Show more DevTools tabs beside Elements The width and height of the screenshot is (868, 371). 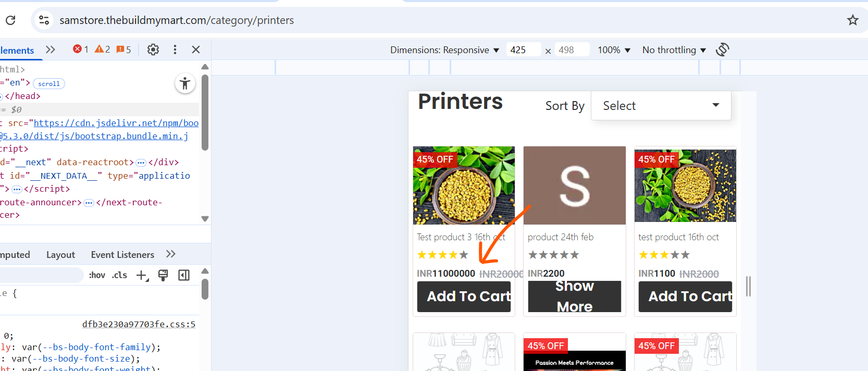click(51, 50)
